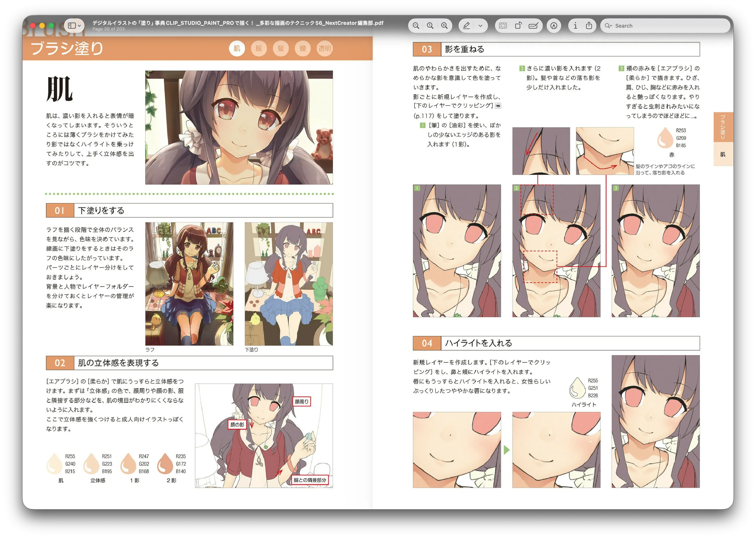Viewport: 756px width, 539px height.
Task: Select the white 肌 circle in the header
Action: pyautogui.click(x=237, y=48)
